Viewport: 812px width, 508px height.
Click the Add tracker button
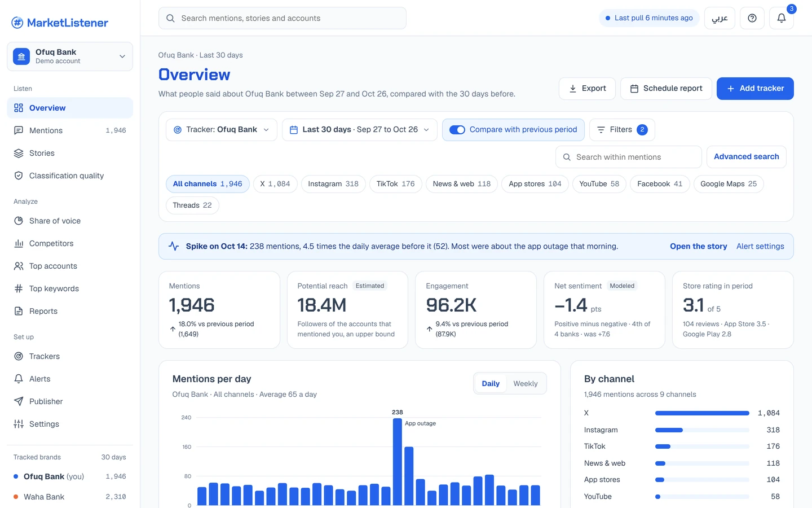(x=755, y=89)
